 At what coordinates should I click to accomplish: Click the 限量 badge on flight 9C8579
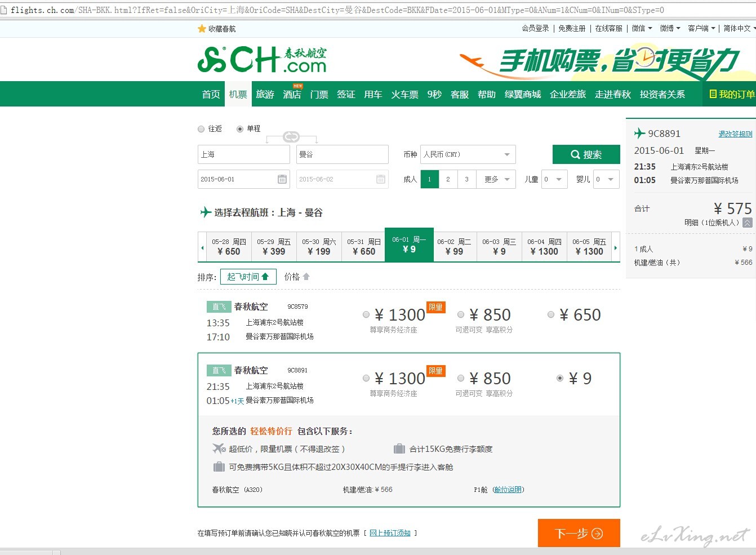coord(436,307)
